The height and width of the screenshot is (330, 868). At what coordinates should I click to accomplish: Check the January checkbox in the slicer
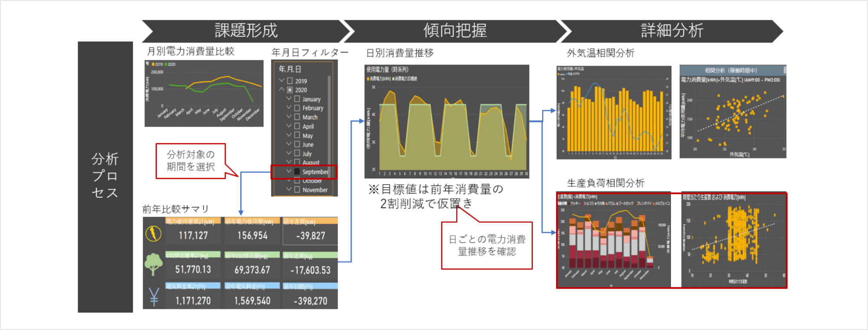click(297, 99)
